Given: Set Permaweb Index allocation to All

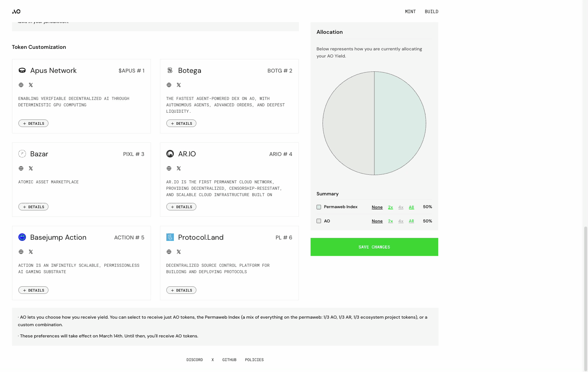Looking at the screenshot, I should pos(412,207).
